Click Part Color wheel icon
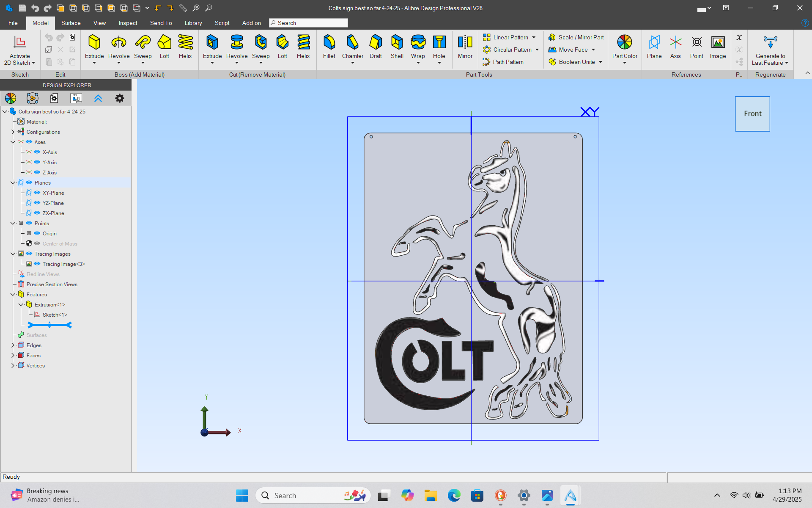Image resolution: width=812 pixels, height=508 pixels. pos(625,42)
